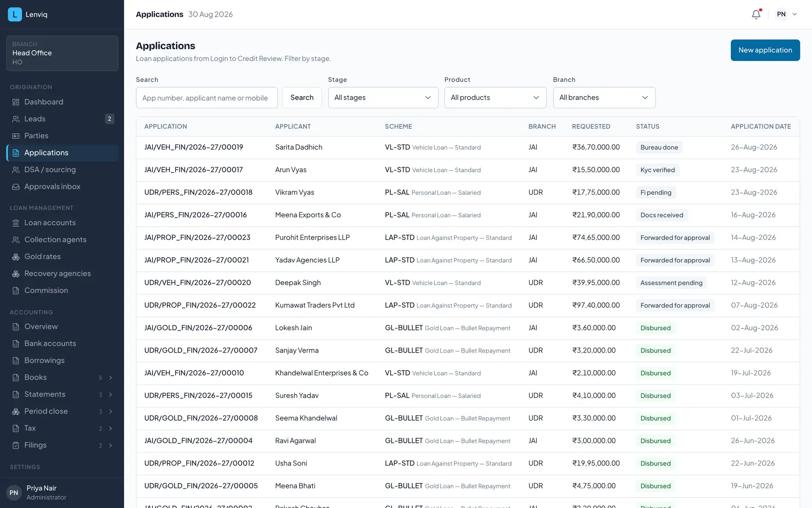Expand the Filings submenu chevron

pos(111,445)
